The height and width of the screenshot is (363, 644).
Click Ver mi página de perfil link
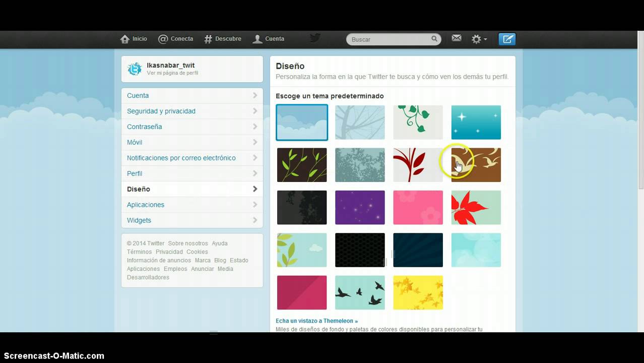click(172, 73)
